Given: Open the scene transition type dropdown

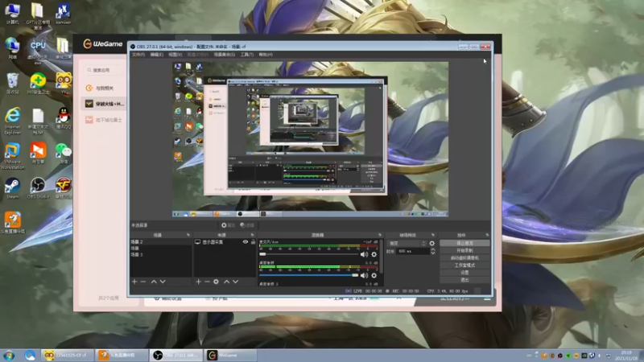Looking at the screenshot, I should (407, 244).
